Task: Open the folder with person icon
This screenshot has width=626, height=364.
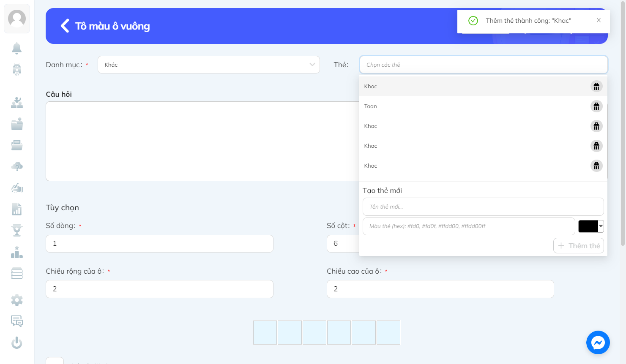Action: coord(17,124)
